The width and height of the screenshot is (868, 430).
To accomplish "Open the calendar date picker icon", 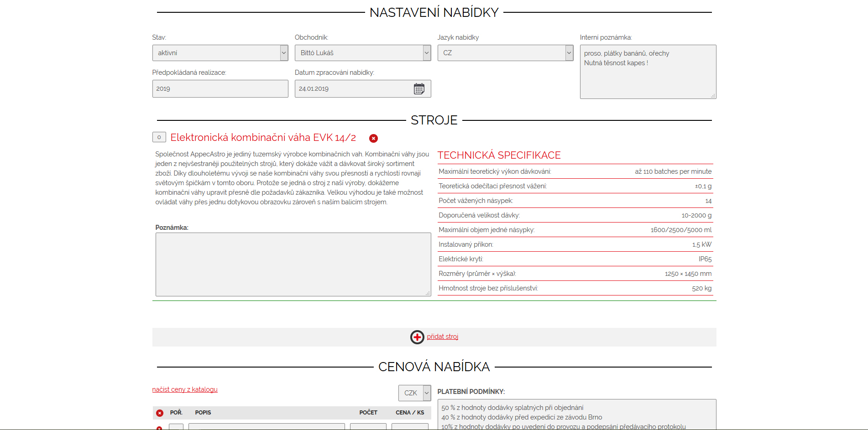I will tap(419, 89).
